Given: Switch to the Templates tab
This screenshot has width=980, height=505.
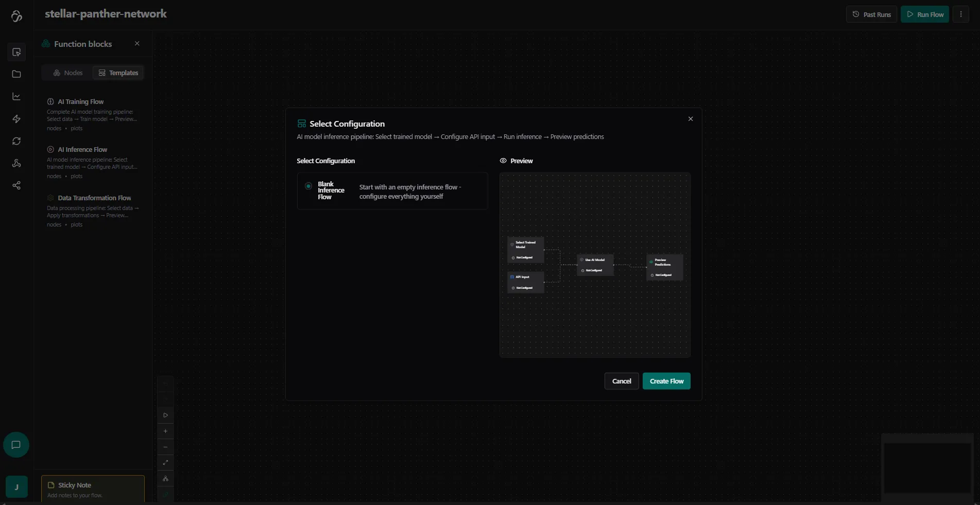Looking at the screenshot, I should pos(118,73).
